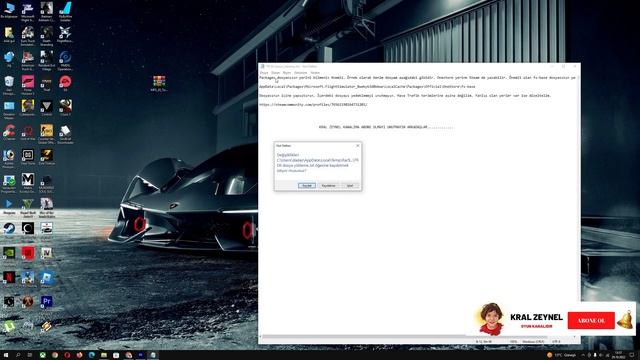Click Kaydetme in the save dialog
This screenshot has width=640, height=360.
click(328, 186)
